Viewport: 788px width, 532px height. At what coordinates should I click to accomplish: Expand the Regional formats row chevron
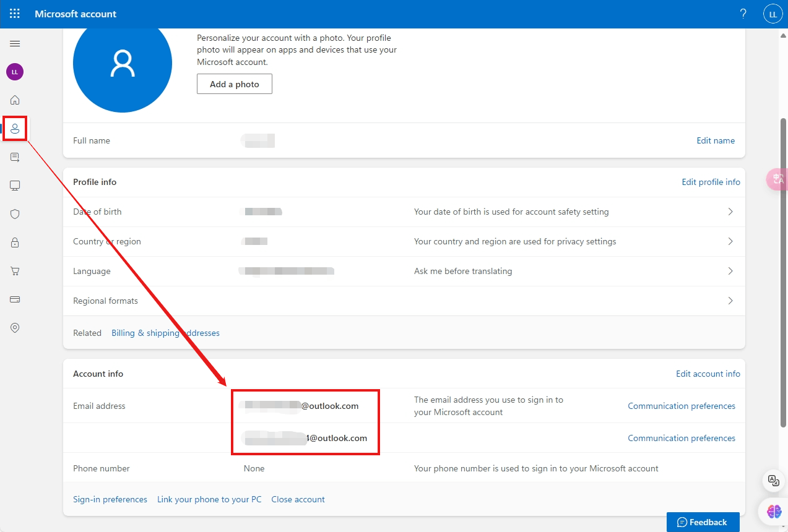tap(730, 301)
